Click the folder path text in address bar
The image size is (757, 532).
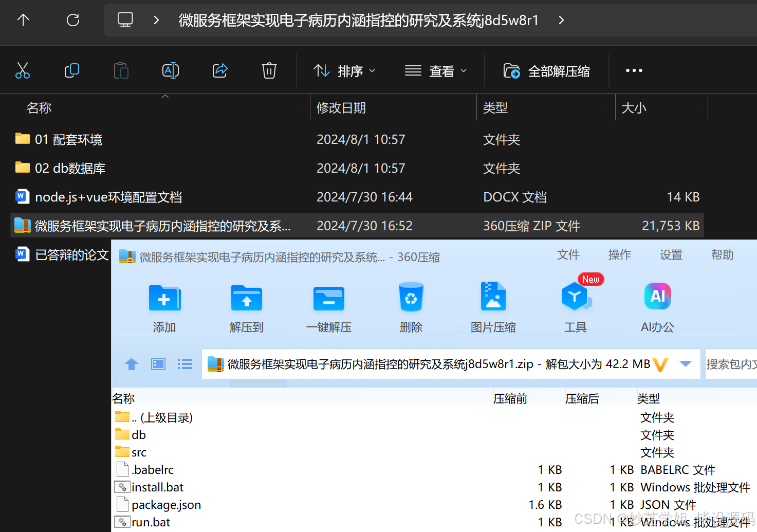point(359,20)
